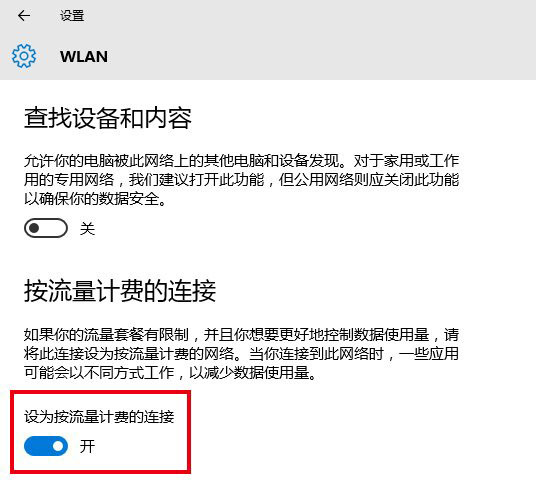Viewport: 536px width, 483px height.
Task: Click the white knob of the blue switch
Action: click(58, 446)
